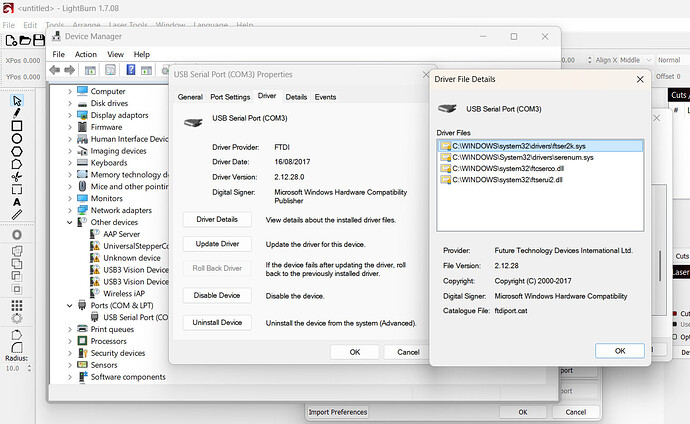This screenshot has width=690, height=424.
Task: Select the Polygon hexagon tool
Action: pyautogui.click(x=17, y=152)
